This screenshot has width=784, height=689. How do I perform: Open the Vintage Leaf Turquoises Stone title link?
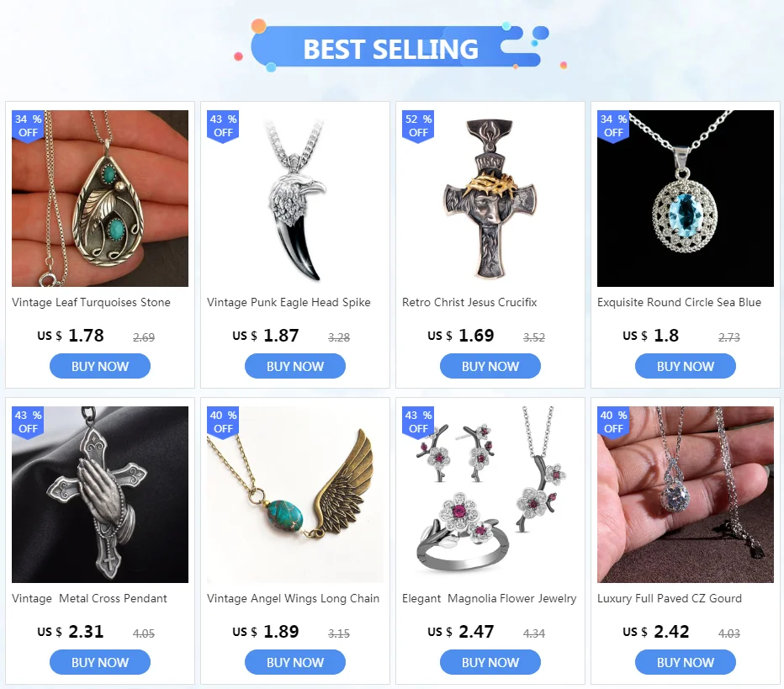(91, 303)
